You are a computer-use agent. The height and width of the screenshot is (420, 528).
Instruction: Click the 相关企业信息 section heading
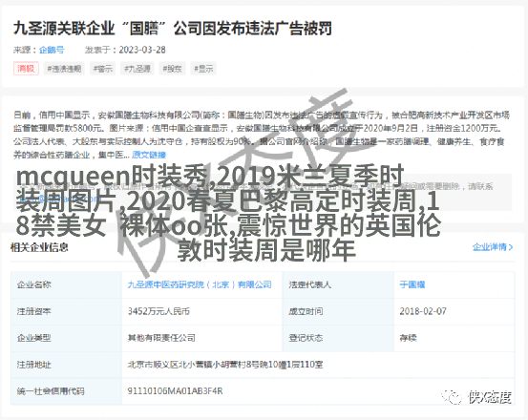point(39,247)
